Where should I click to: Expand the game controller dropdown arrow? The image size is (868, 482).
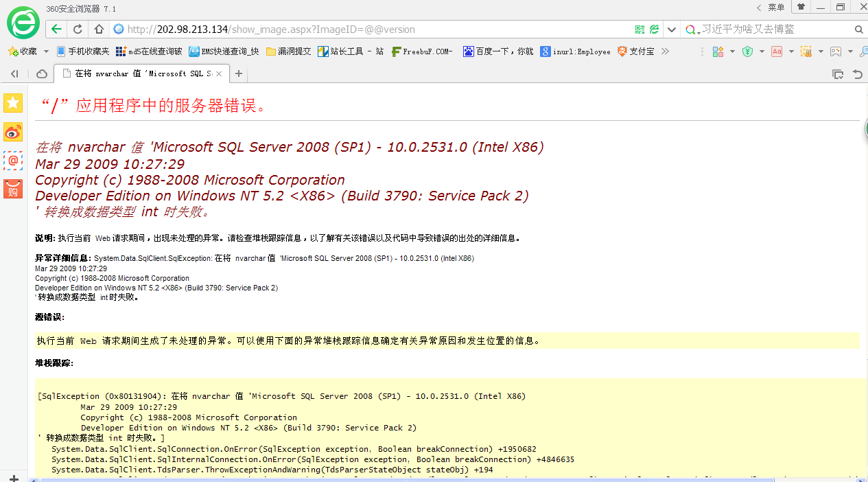(x=850, y=51)
